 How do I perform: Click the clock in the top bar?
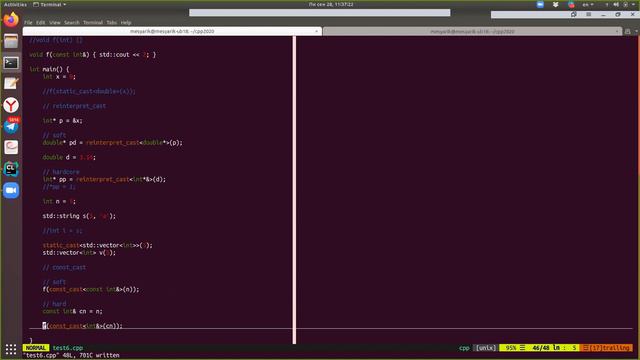tap(331, 4)
